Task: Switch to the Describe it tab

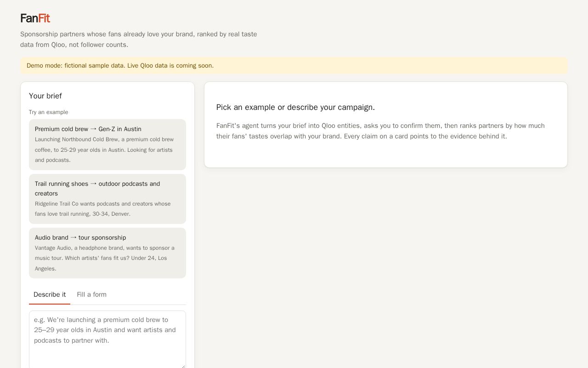Action: [x=50, y=294]
